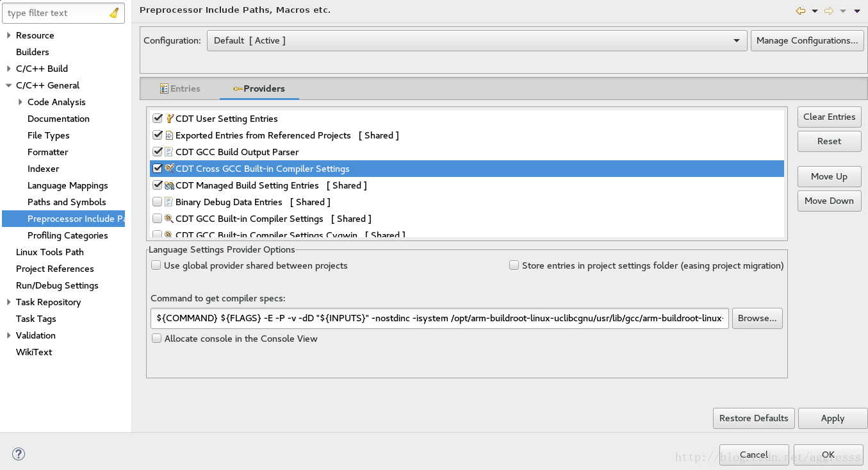The image size is (868, 470).
Task: Check Use global provider shared between projects
Action: click(156, 265)
